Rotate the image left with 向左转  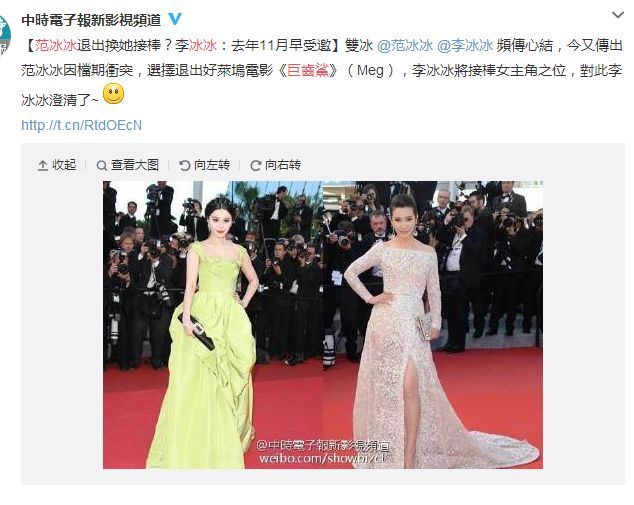click(x=205, y=165)
